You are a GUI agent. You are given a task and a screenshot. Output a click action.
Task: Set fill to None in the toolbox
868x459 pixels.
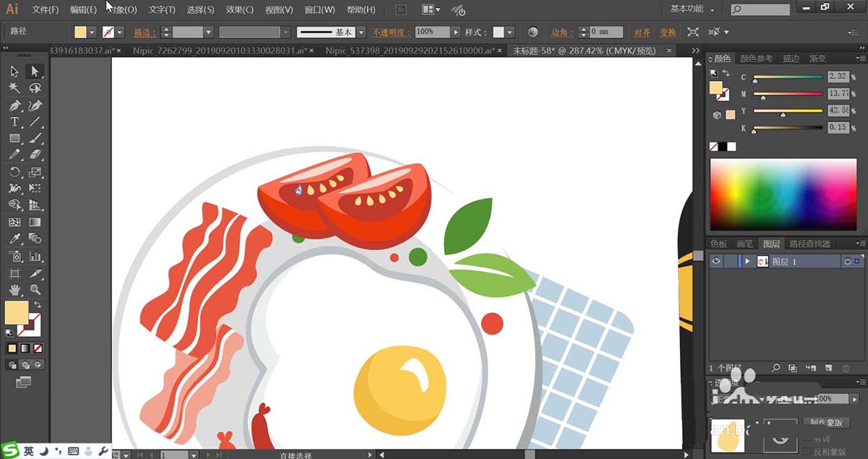(37, 348)
